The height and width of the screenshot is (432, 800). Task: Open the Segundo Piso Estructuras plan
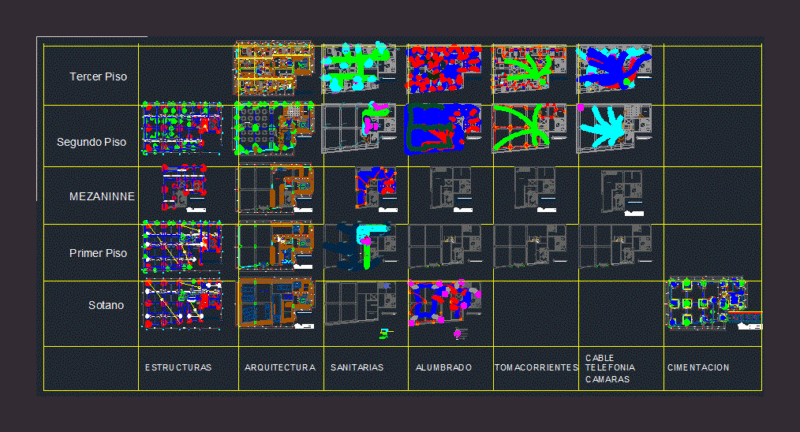(x=182, y=128)
